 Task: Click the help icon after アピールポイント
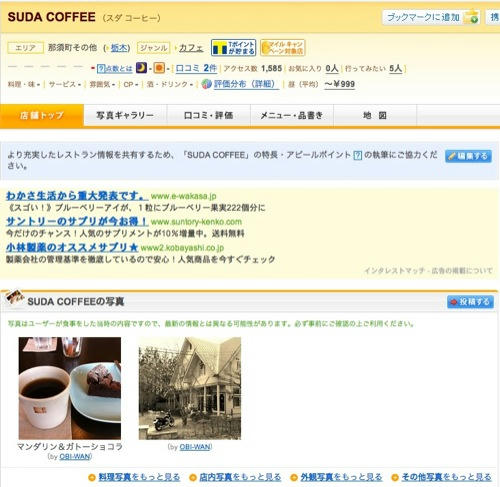point(357,155)
